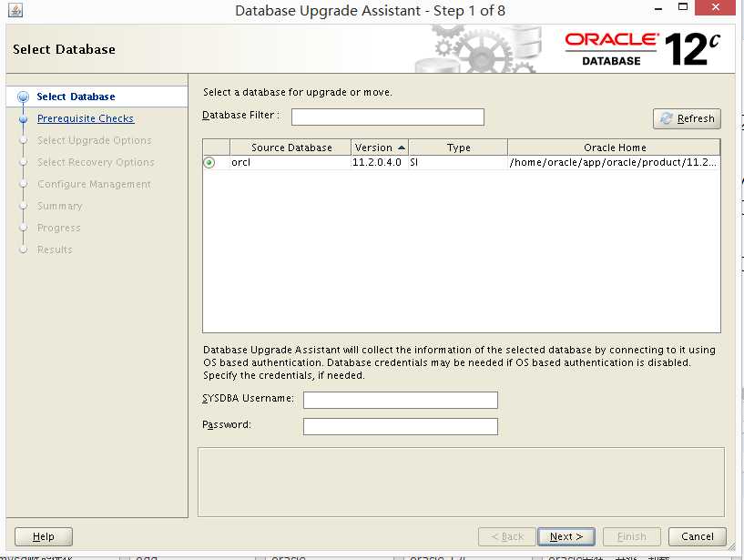
Task: Click the disabled Finish button
Action: click(632, 536)
